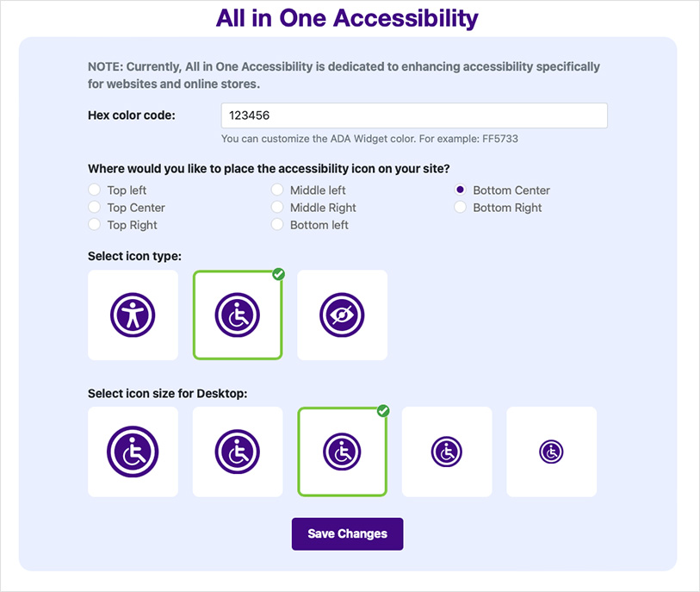The height and width of the screenshot is (592, 700).
Task: Pick the second smallest desktop icon size
Action: pyautogui.click(x=447, y=452)
